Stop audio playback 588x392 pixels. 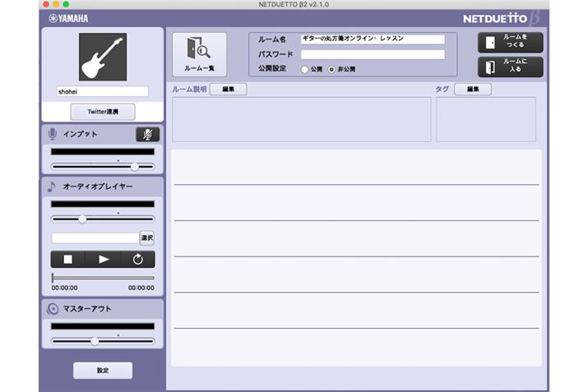[68, 260]
